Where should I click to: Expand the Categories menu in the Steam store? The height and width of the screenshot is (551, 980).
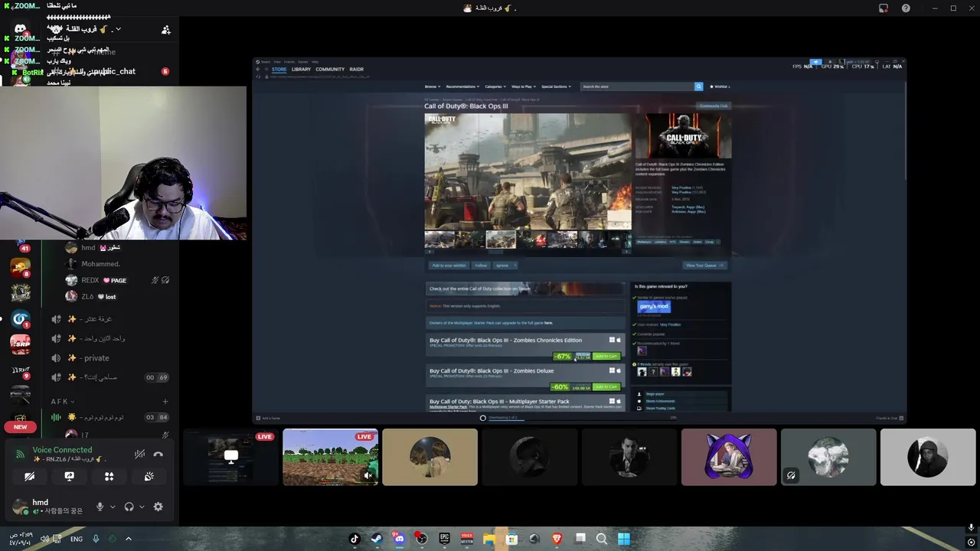495,86
